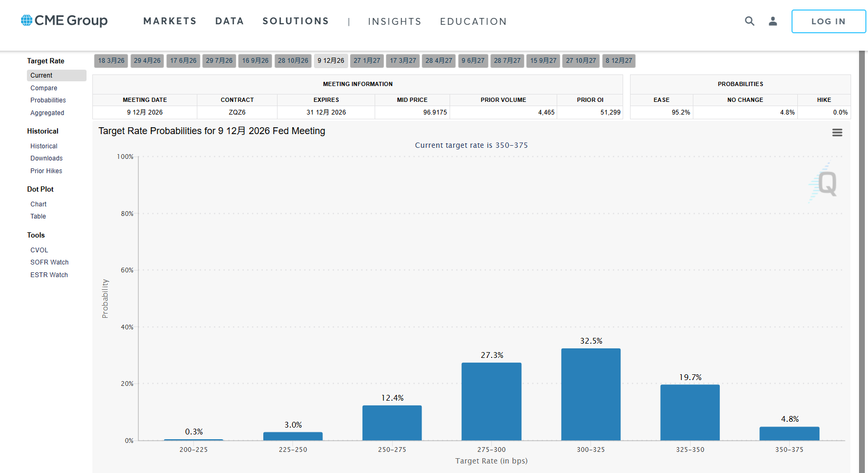This screenshot has width=868, height=473.
Task: Open the SOFR Watch tool
Action: coord(49,262)
